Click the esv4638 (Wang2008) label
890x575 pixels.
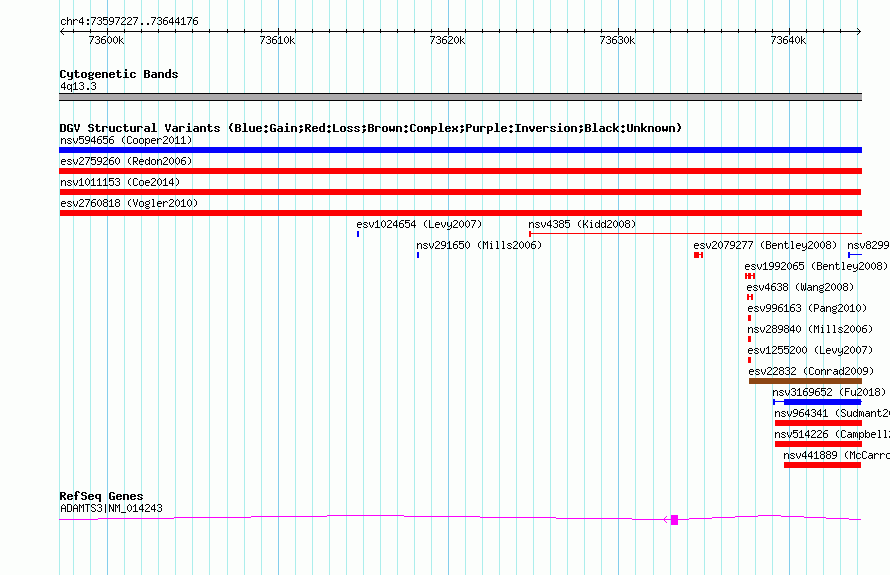(800, 287)
